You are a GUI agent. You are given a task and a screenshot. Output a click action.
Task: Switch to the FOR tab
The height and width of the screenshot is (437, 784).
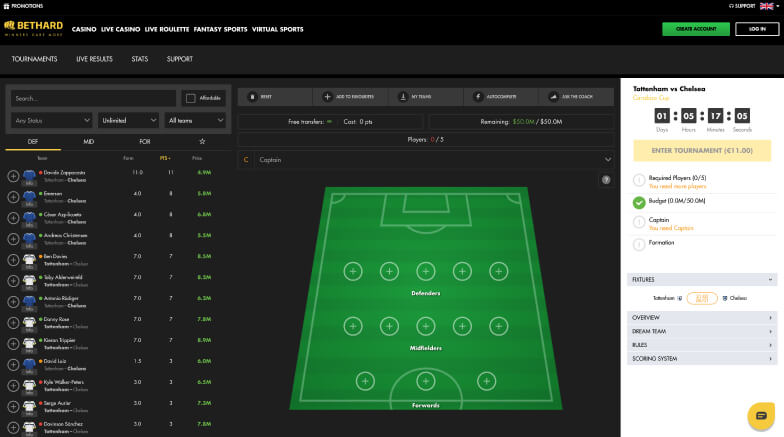pos(144,142)
